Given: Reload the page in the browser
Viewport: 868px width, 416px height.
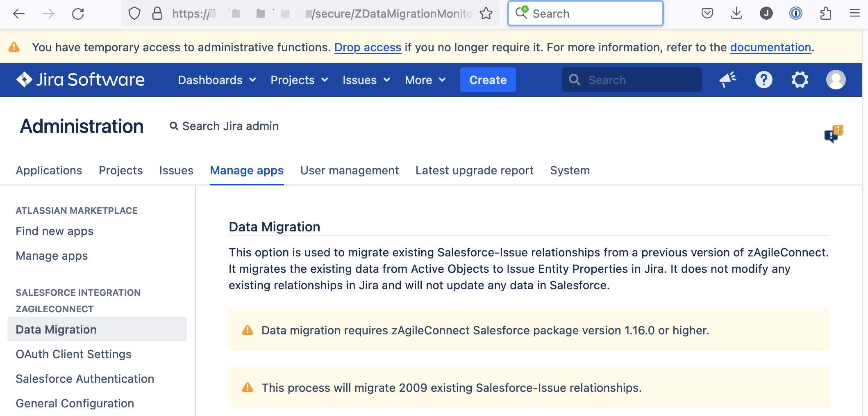Looking at the screenshot, I should pyautogui.click(x=78, y=14).
